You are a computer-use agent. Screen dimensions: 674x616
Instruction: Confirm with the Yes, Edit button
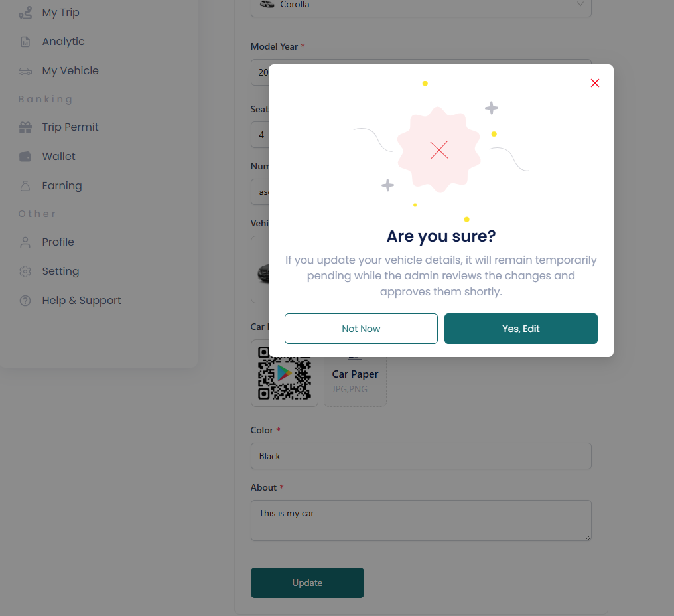521,329
